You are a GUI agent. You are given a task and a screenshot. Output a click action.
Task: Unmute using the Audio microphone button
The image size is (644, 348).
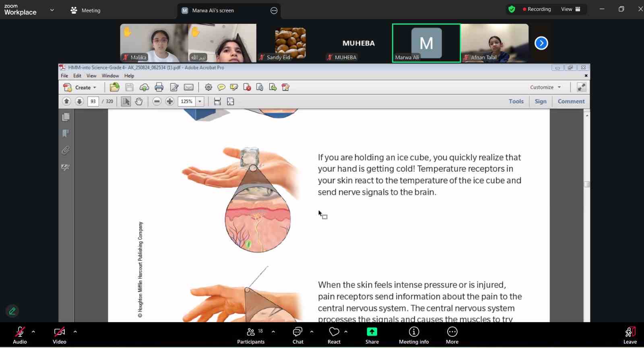pos(20,335)
